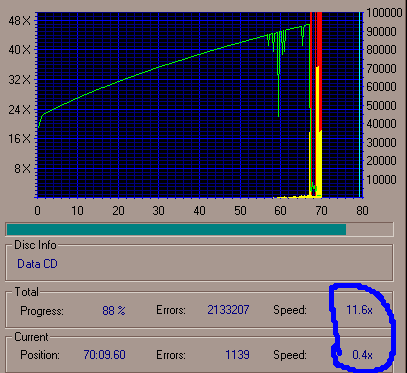Viewport: 407px width, 373px height.
Task: Click the tall yellow error bar in graph
Action: (319, 133)
